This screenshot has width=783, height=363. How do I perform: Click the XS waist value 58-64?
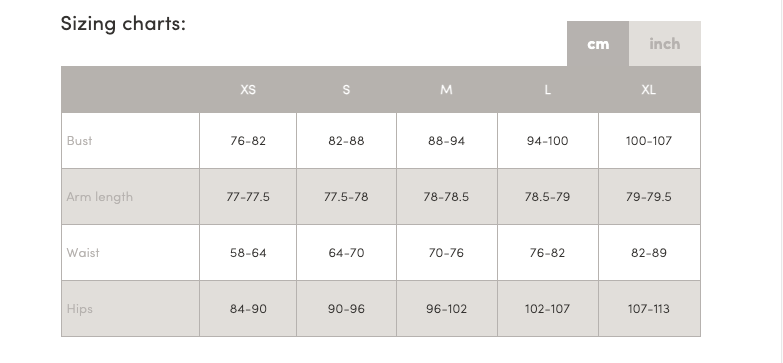(248, 253)
